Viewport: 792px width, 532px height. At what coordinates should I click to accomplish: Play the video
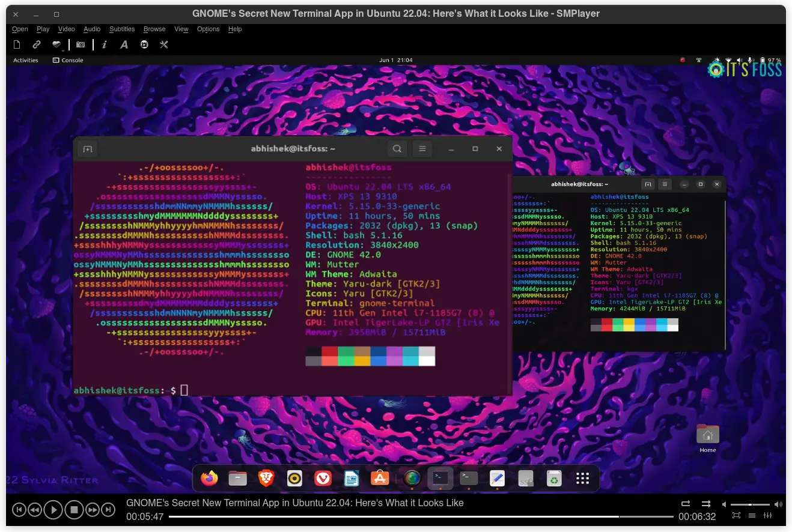(53, 510)
